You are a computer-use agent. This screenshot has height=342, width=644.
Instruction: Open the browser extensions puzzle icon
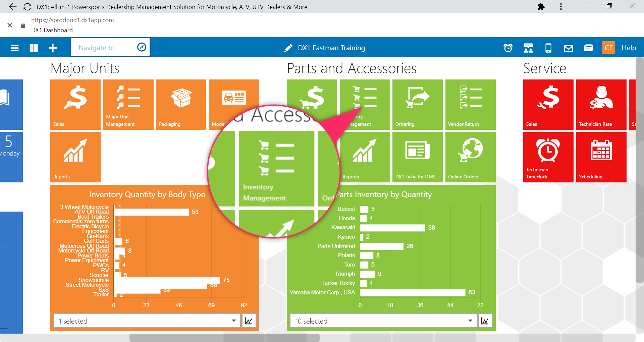(x=541, y=7)
